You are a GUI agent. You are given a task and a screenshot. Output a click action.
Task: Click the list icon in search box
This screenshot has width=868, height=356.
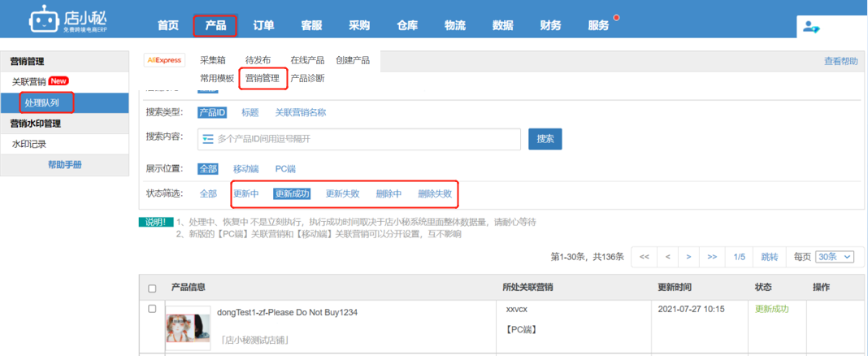207,139
